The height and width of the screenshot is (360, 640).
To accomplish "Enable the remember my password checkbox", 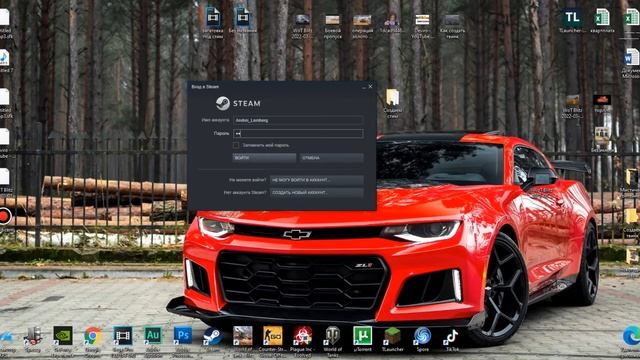I will pos(236,145).
